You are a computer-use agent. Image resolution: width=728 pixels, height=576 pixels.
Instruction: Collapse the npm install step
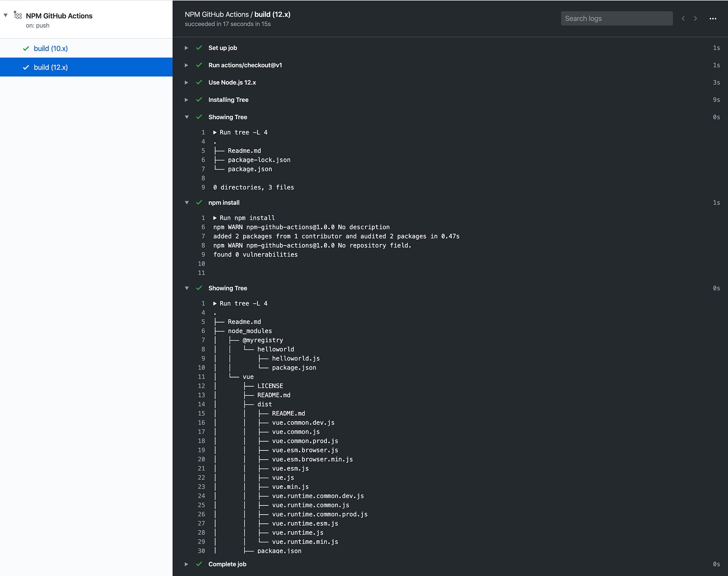click(187, 203)
